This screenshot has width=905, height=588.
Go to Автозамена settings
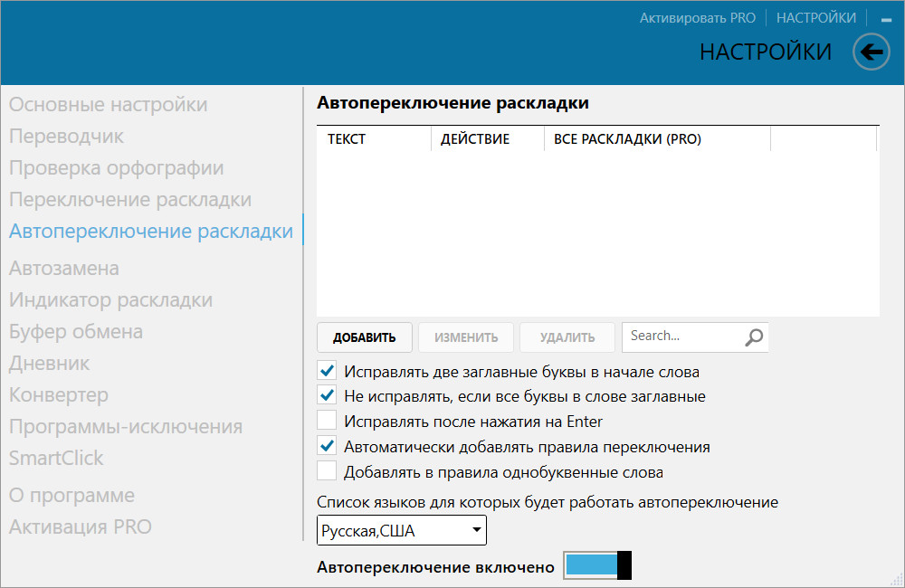(64, 269)
